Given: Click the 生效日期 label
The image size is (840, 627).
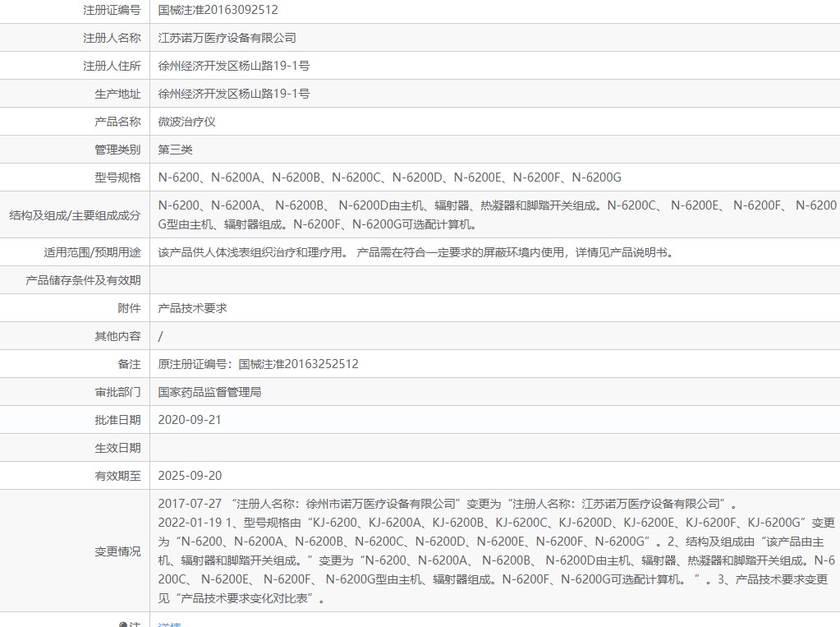Looking at the screenshot, I should tap(117, 448).
